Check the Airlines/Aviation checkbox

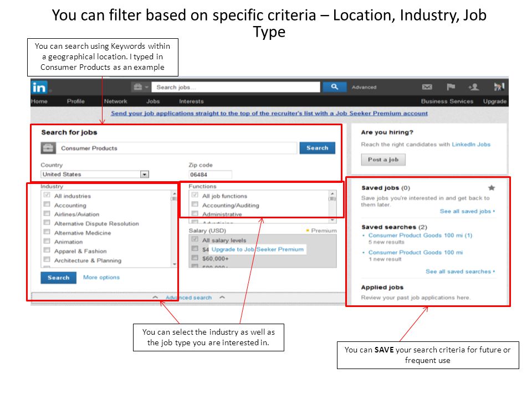coord(47,213)
